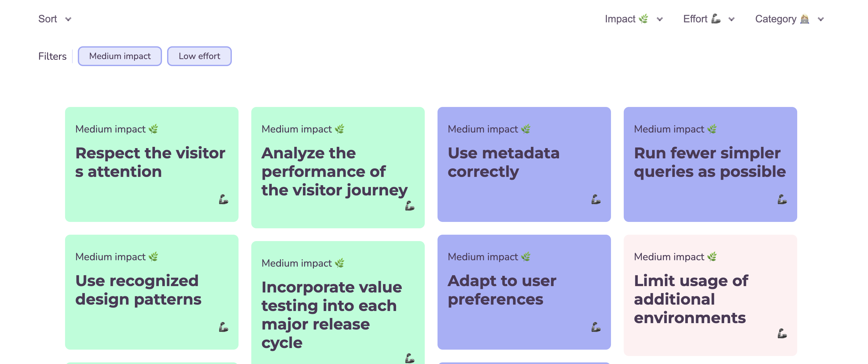Image resolution: width=868 pixels, height=364 pixels.
Task: Toggle off the 'Low effort' filter chip
Action: [199, 56]
